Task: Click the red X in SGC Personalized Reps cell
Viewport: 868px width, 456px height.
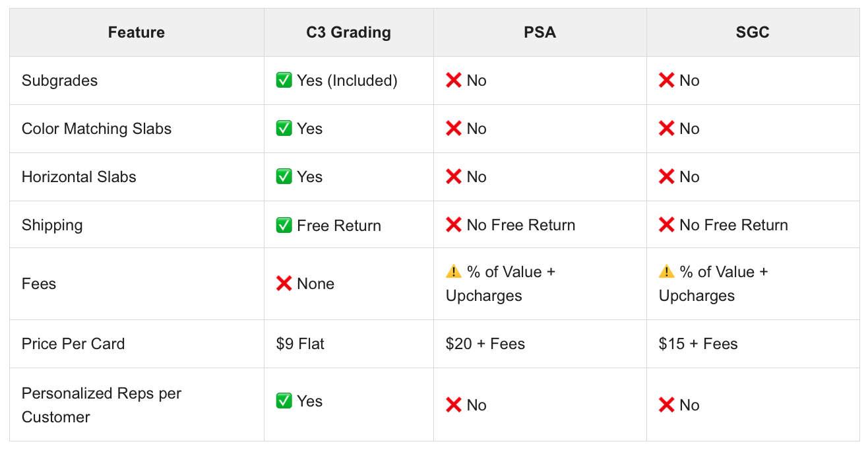Action: coord(667,405)
